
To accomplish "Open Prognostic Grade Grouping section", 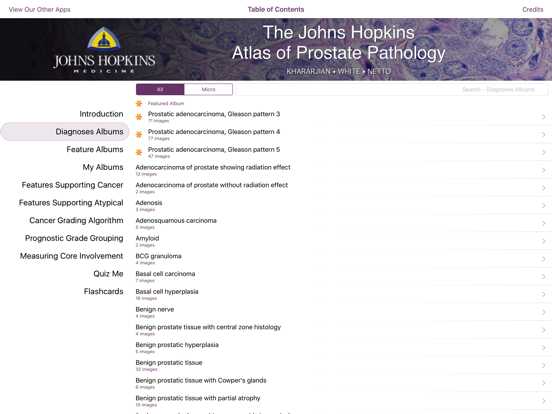I will (74, 238).
